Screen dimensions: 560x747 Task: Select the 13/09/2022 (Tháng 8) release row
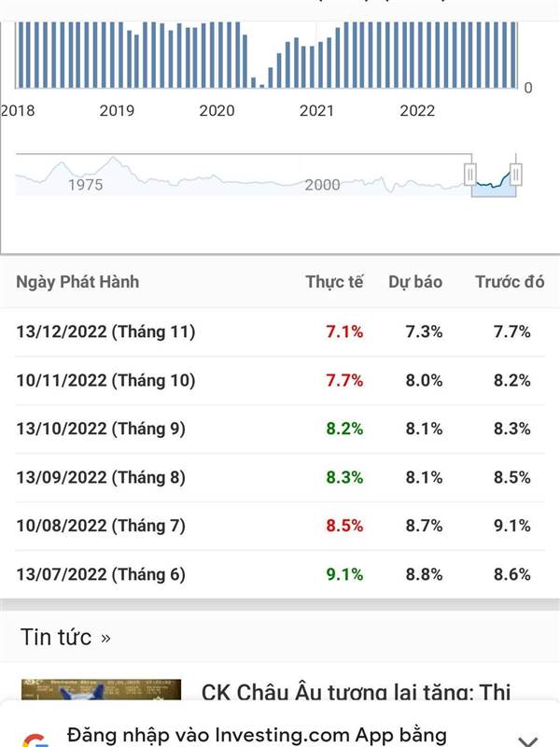point(280,477)
